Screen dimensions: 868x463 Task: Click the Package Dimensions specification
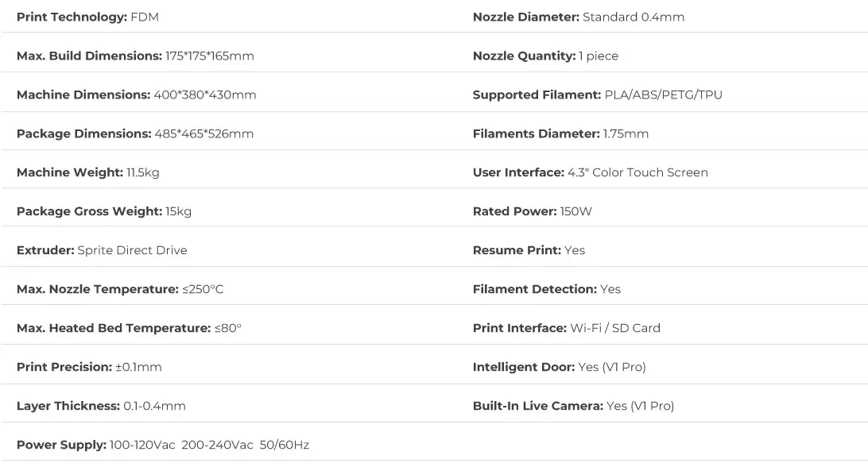click(135, 133)
